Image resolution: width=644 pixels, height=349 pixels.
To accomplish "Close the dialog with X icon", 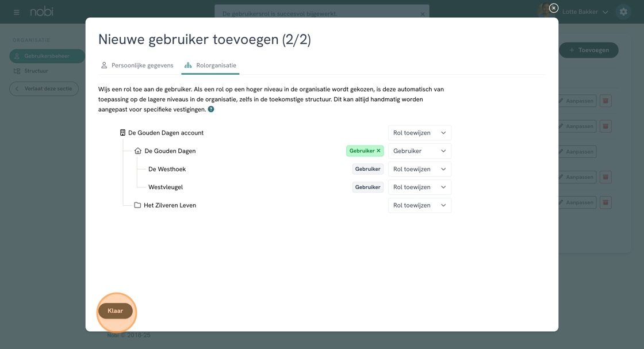I will [553, 8].
